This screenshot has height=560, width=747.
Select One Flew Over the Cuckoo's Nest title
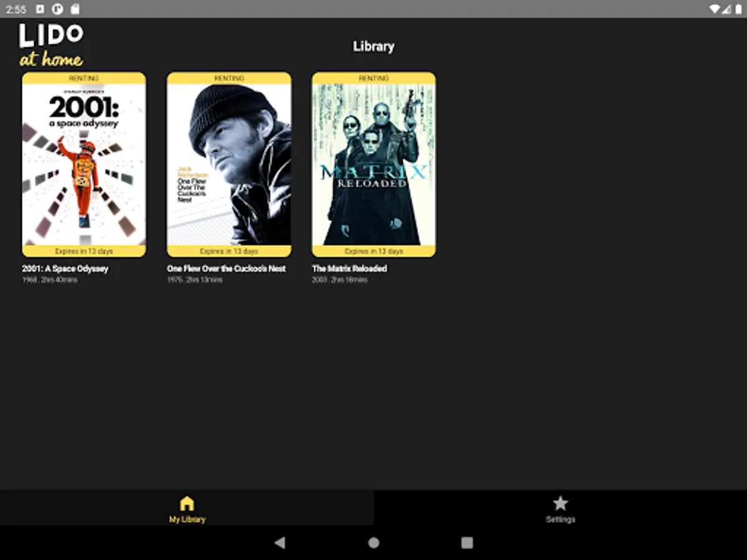227,269
